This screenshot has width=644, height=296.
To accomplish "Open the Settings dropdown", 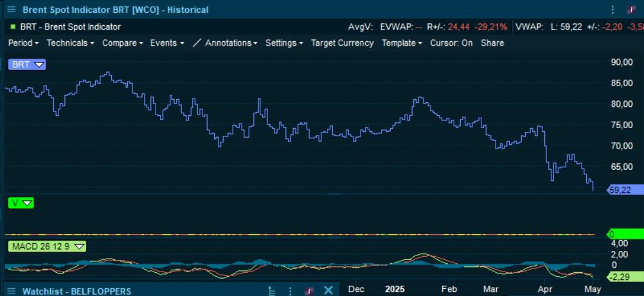I will point(284,42).
